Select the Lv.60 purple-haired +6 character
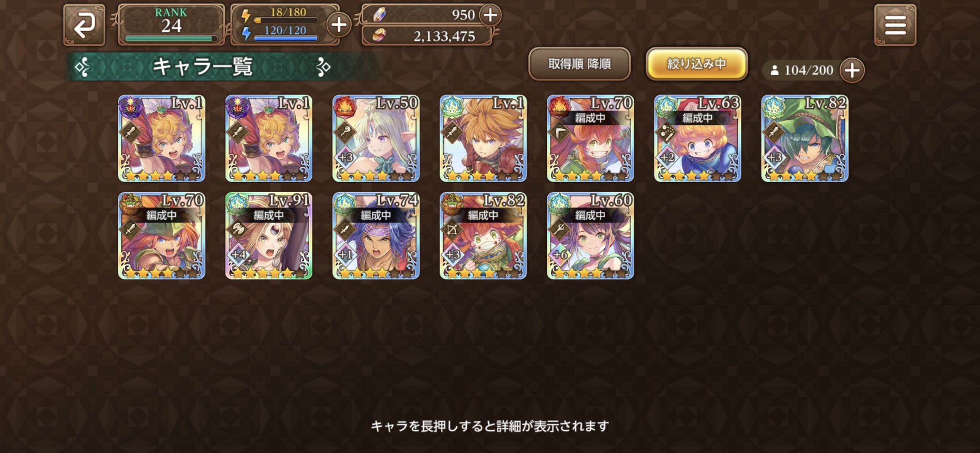This screenshot has height=453, width=980. pos(591,236)
